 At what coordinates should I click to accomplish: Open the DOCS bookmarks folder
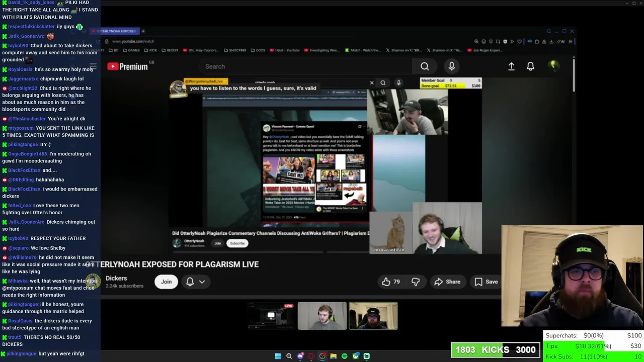pyautogui.click(x=258, y=50)
